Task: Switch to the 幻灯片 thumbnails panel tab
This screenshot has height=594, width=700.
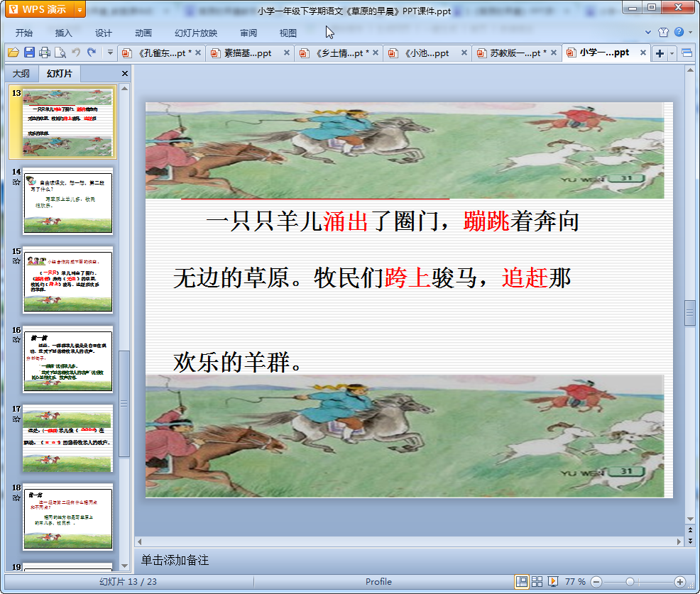Action: tap(60, 74)
